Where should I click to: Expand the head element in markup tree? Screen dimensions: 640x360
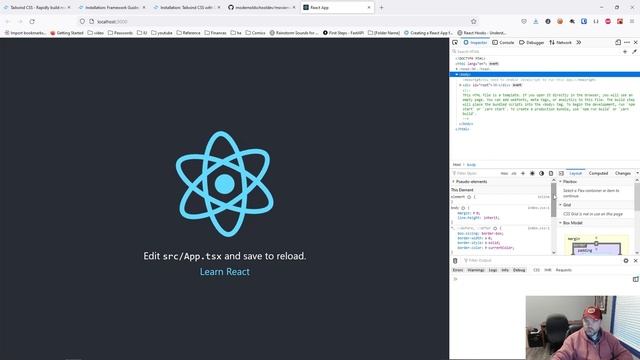[x=457, y=69]
